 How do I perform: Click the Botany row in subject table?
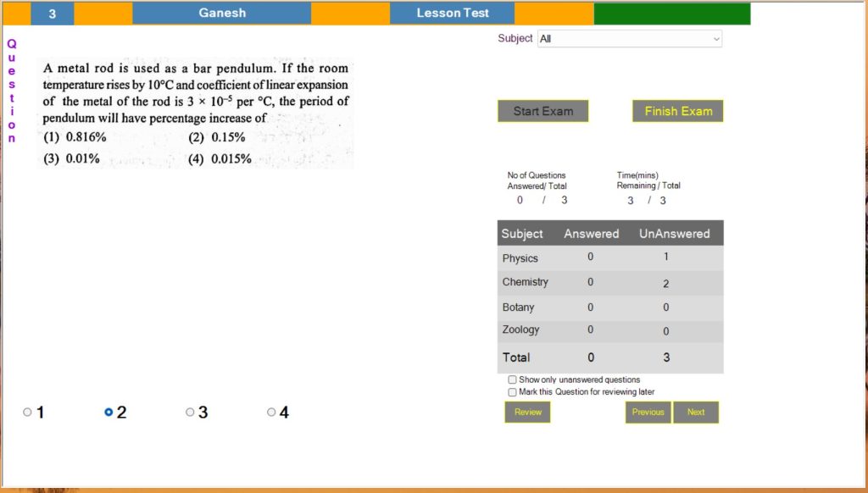click(x=609, y=307)
